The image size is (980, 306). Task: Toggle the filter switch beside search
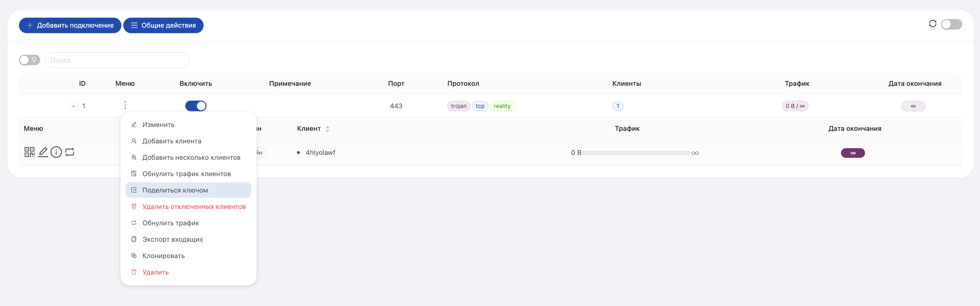[29, 60]
